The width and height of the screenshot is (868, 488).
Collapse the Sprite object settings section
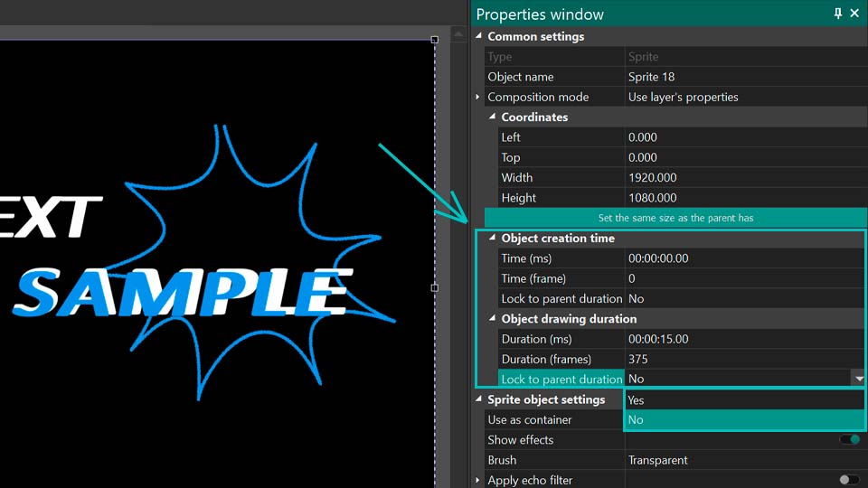[x=479, y=399]
